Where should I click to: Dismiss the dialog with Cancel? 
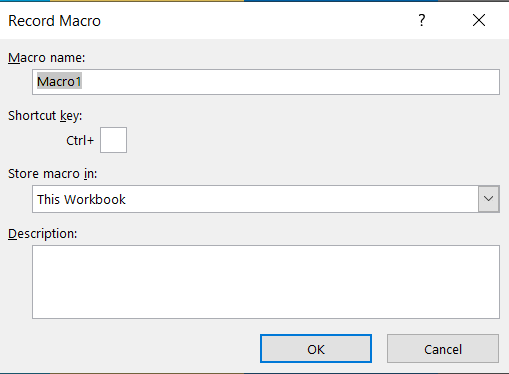(443, 349)
